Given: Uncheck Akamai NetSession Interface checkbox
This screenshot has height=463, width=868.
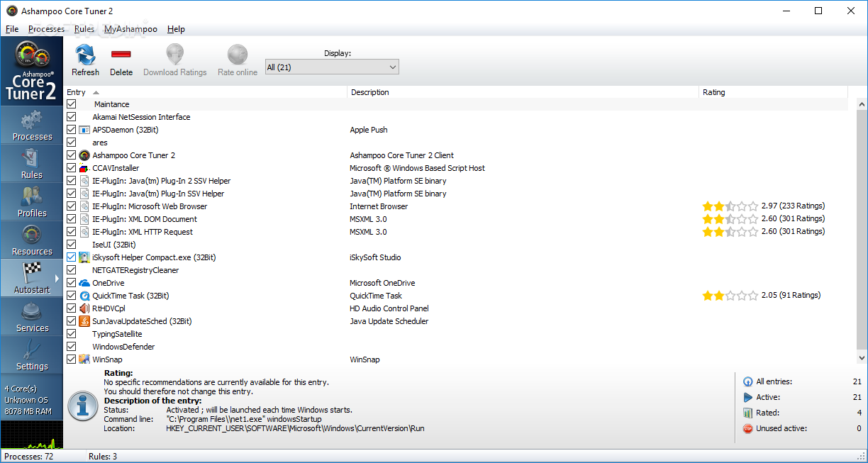Looking at the screenshot, I should click(71, 117).
